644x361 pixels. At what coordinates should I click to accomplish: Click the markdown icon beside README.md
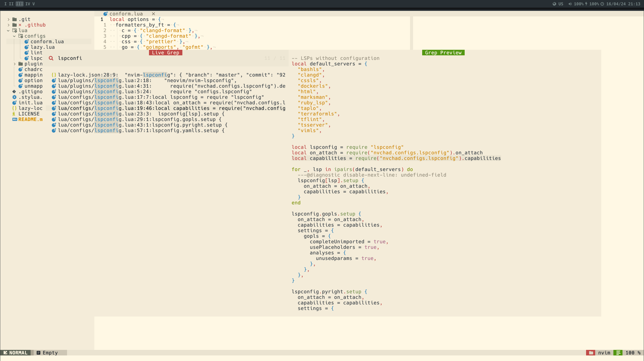pos(15,119)
